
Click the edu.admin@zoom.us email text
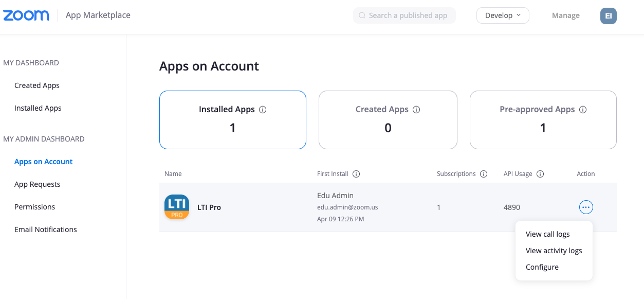click(347, 207)
